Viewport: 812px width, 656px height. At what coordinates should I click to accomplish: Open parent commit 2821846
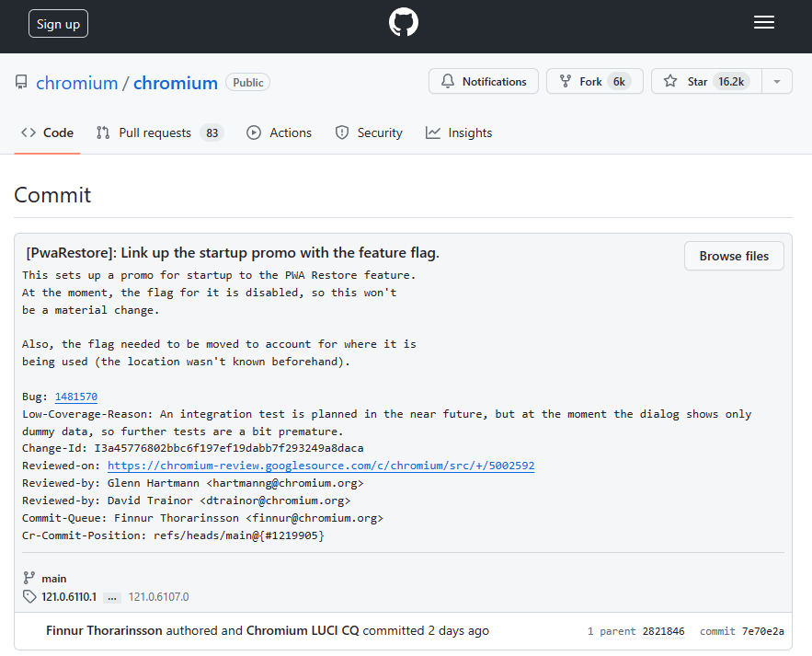pos(663,631)
